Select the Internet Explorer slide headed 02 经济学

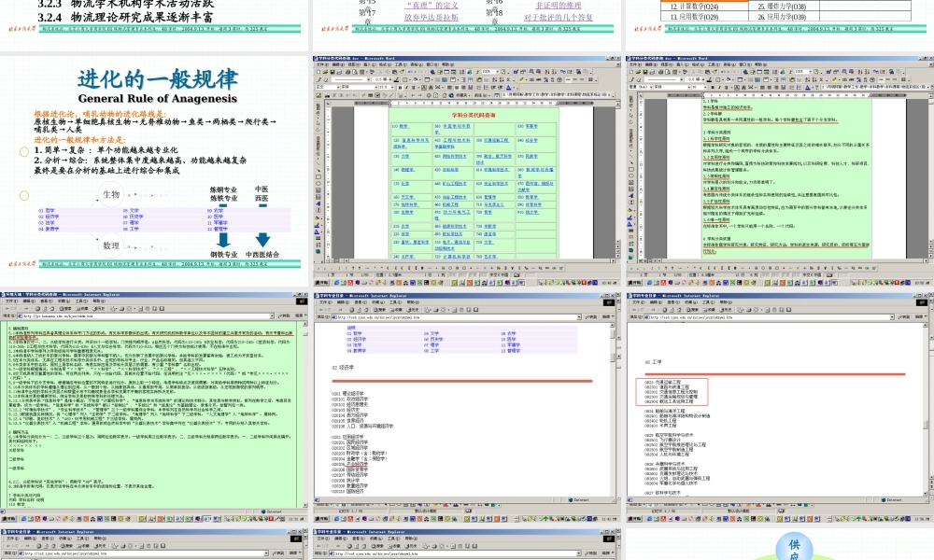(467, 408)
